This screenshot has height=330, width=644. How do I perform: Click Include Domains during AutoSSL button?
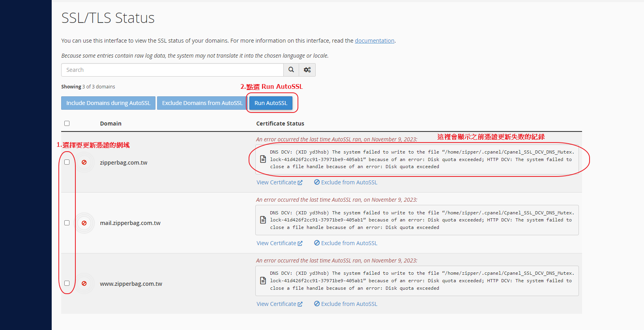pos(108,103)
